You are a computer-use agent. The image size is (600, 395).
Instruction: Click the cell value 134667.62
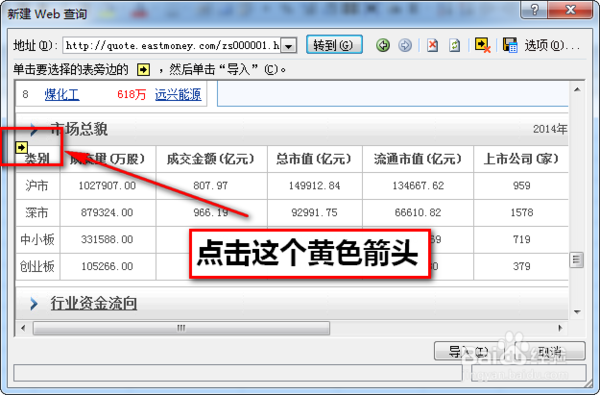point(418,186)
